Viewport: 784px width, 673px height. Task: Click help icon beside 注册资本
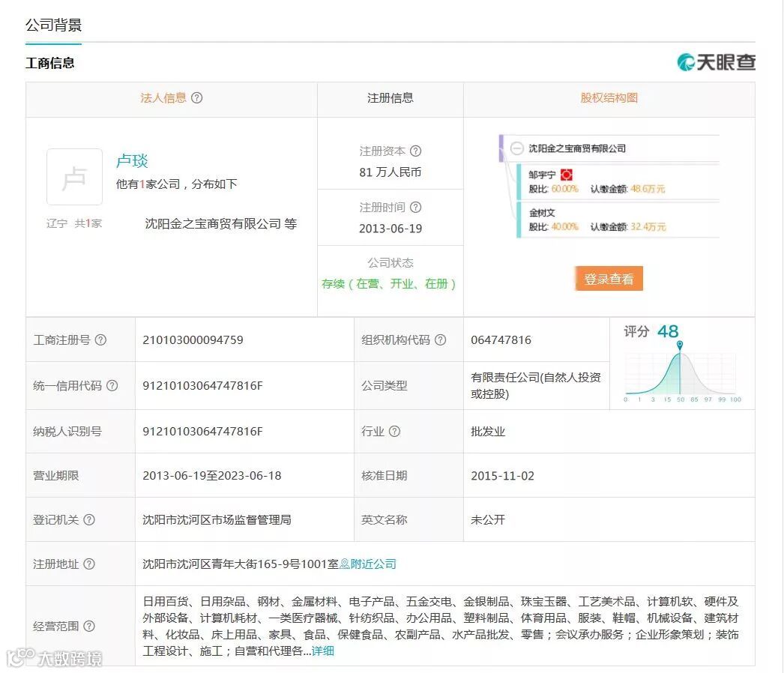click(x=415, y=151)
